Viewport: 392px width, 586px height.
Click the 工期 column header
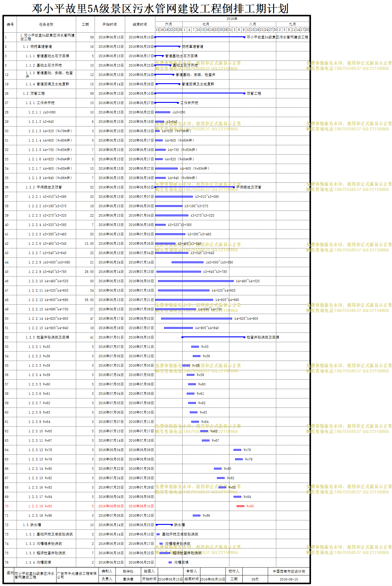85,25
